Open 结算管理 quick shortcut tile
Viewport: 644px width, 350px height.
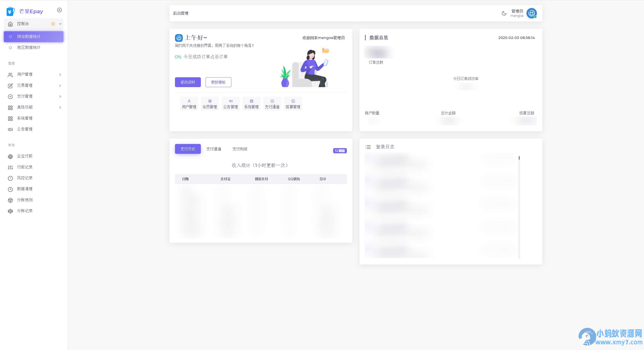pos(293,104)
